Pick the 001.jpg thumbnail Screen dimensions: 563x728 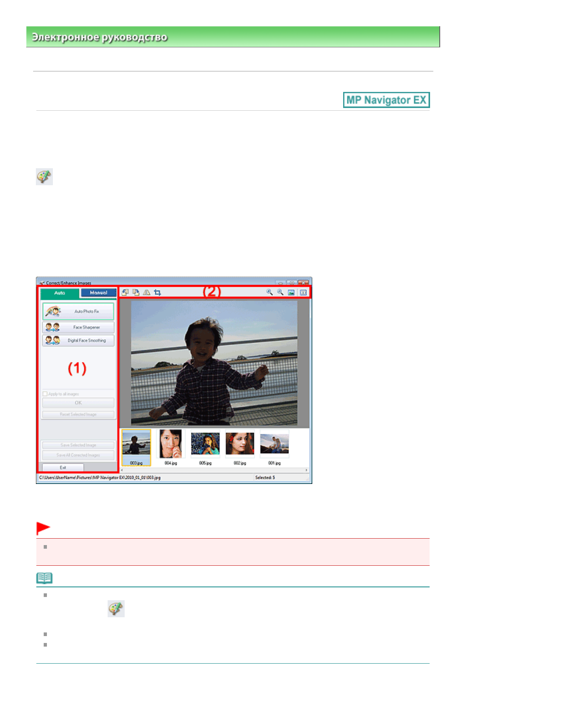click(274, 444)
